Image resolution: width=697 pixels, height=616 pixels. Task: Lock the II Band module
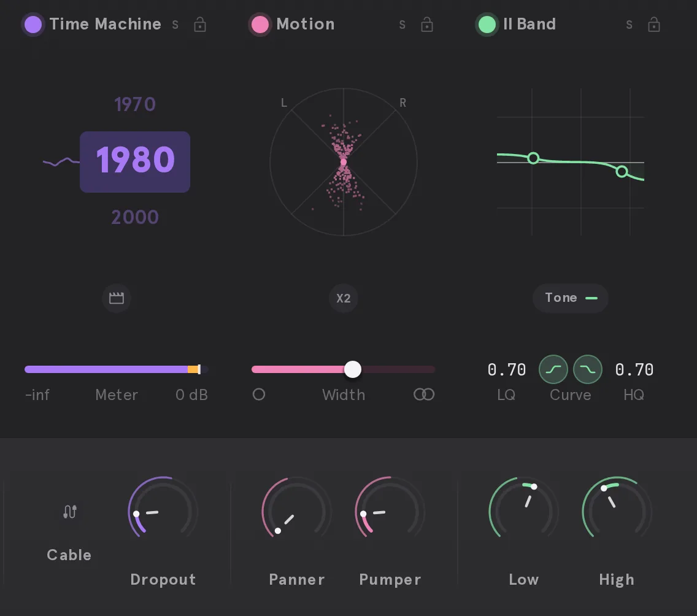pyautogui.click(x=654, y=25)
